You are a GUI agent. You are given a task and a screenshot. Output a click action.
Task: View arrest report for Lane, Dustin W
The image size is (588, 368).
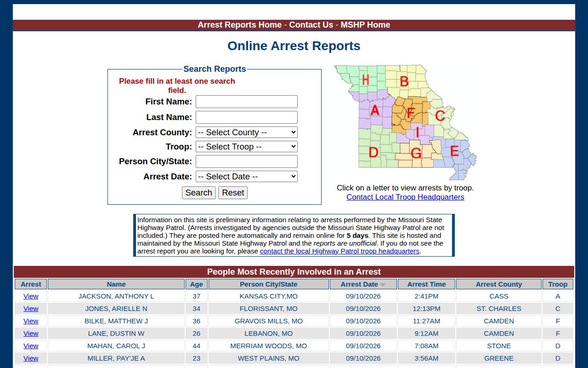(31, 333)
